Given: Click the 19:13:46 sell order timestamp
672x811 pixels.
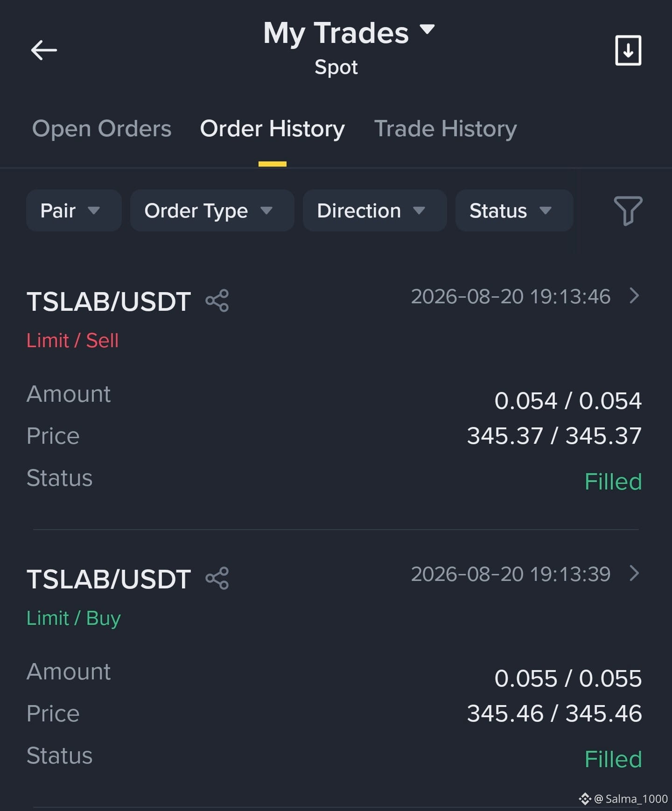Looking at the screenshot, I should point(511,297).
